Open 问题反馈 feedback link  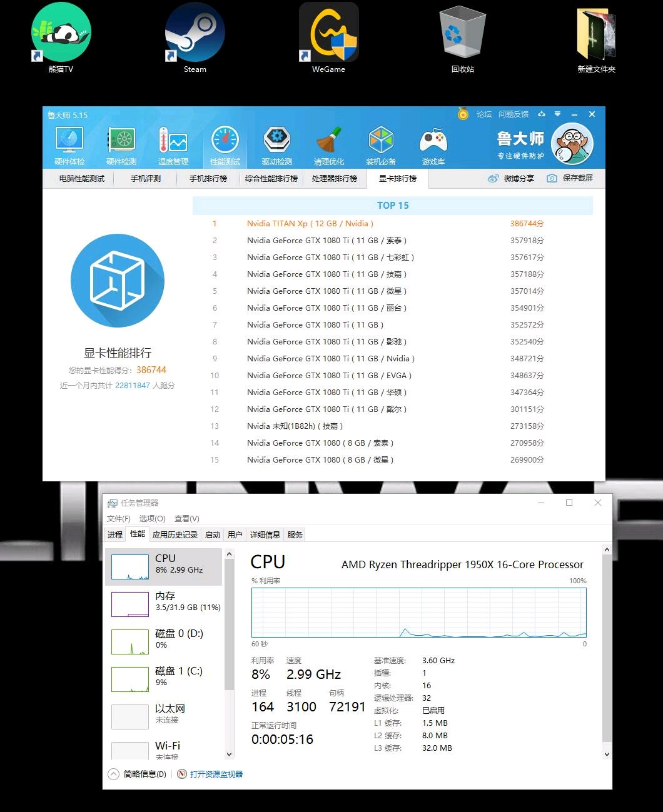[x=514, y=114]
